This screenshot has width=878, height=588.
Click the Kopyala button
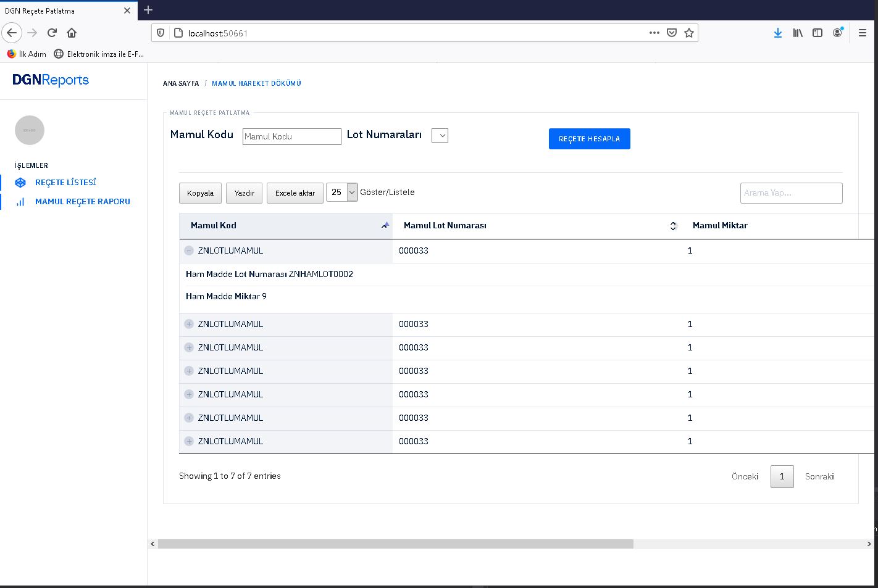[x=200, y=193]
